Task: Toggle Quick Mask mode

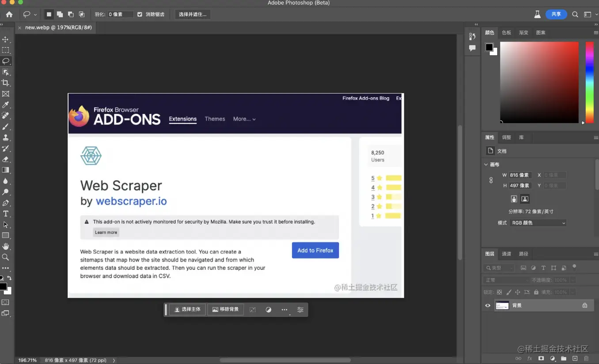Action: tap(6, 302)
